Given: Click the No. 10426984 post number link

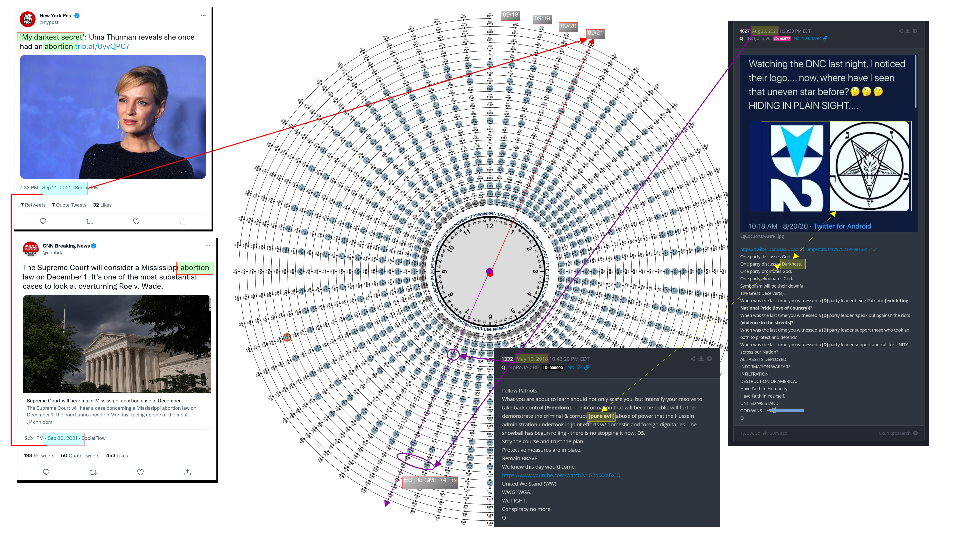Looking at the screenshot, I should 807,38.
